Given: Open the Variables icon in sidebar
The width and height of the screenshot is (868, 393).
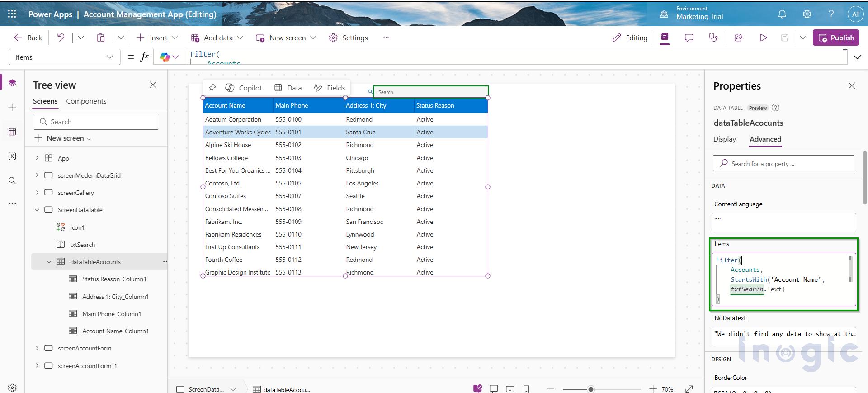Looking at the screenshot, I should click(12, 156).
